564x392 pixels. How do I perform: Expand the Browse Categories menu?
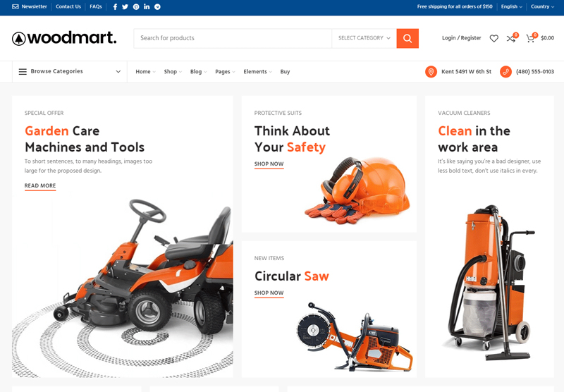[69, 71]
